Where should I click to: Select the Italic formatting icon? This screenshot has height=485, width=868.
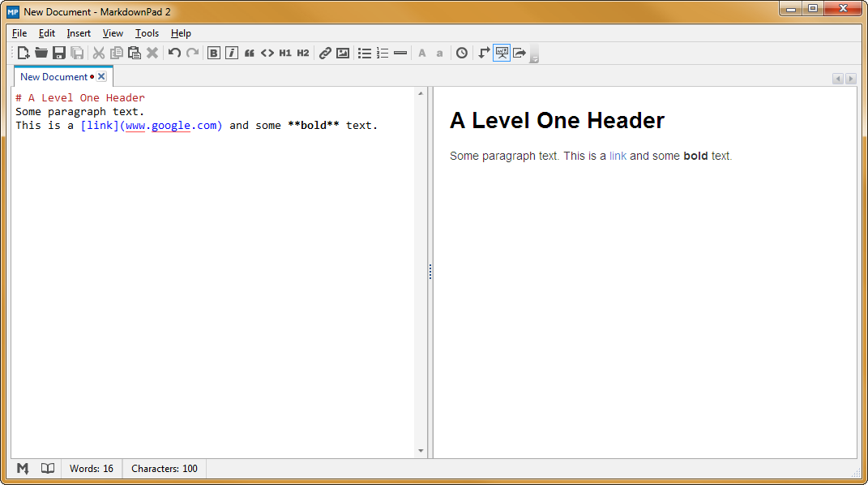point(232,52)
